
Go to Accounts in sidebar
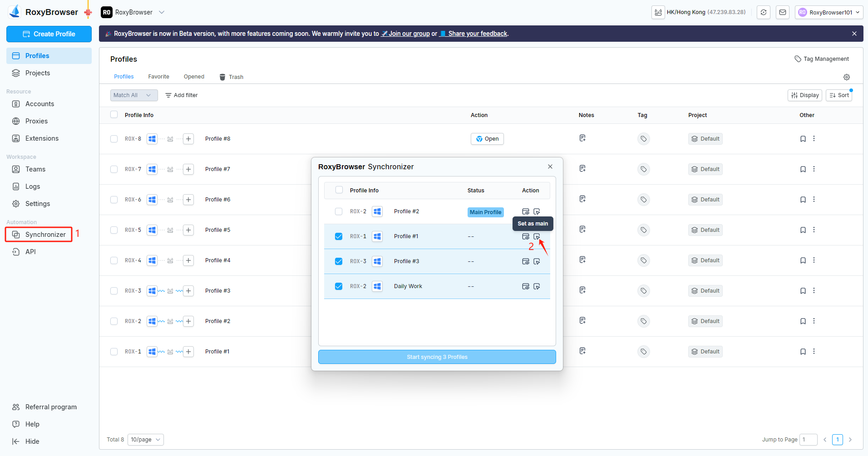tap(49, 104)
